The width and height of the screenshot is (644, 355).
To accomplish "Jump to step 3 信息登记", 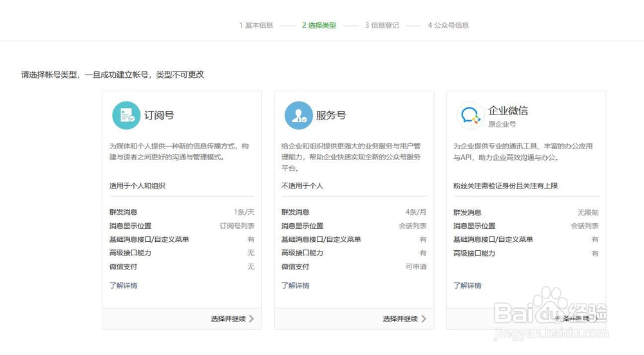I will click(x=382, y=26).
